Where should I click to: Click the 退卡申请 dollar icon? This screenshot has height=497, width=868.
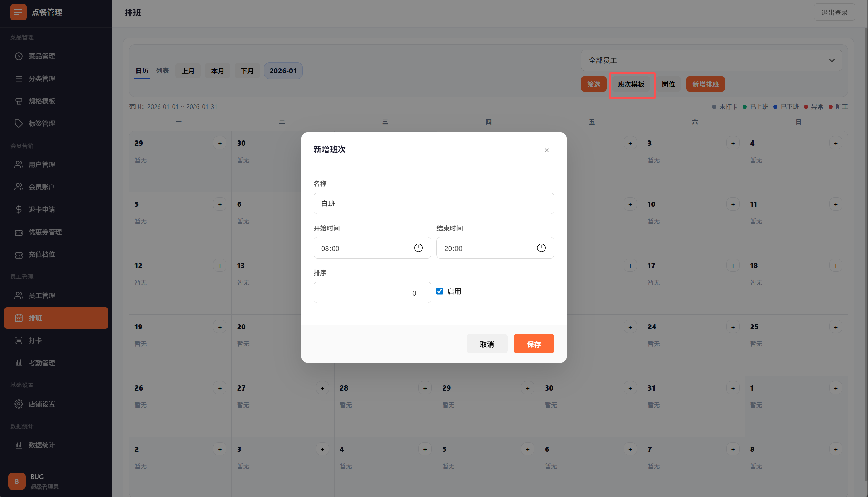coord(19,209)
